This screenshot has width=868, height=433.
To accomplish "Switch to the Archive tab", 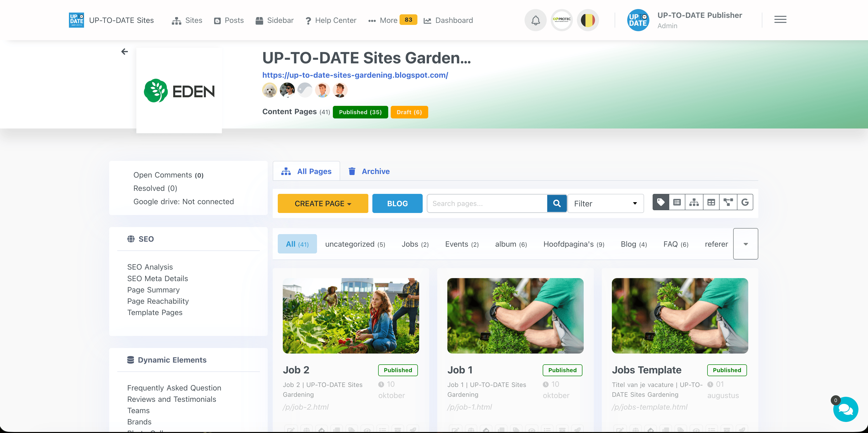I will click(x=369, y=171).
